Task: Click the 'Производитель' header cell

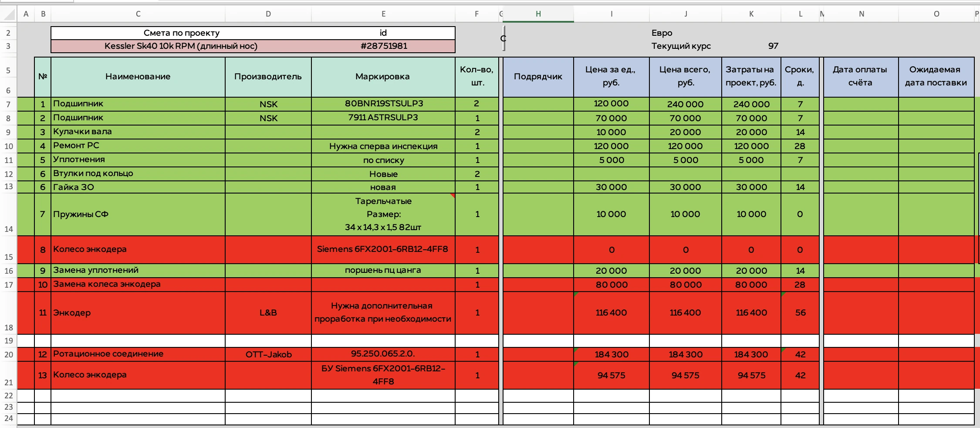Action: (x=268, y=77)
